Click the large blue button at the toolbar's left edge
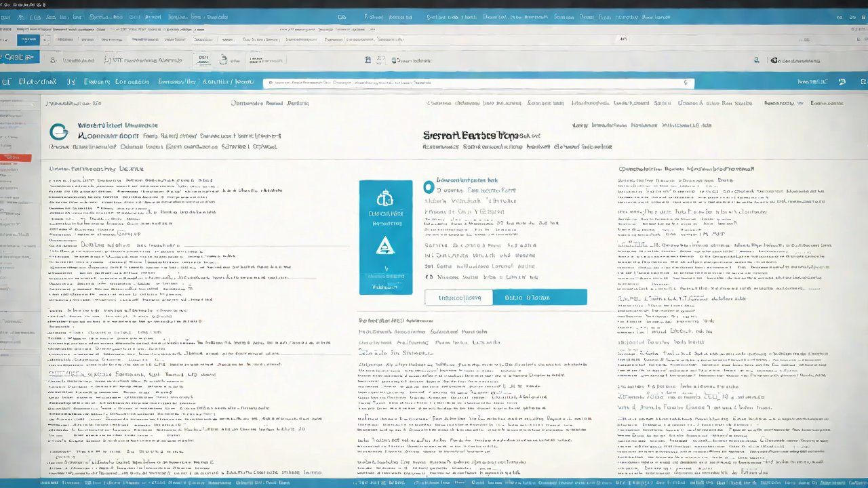Screen dimensions: 868x488 coord(18,58)
